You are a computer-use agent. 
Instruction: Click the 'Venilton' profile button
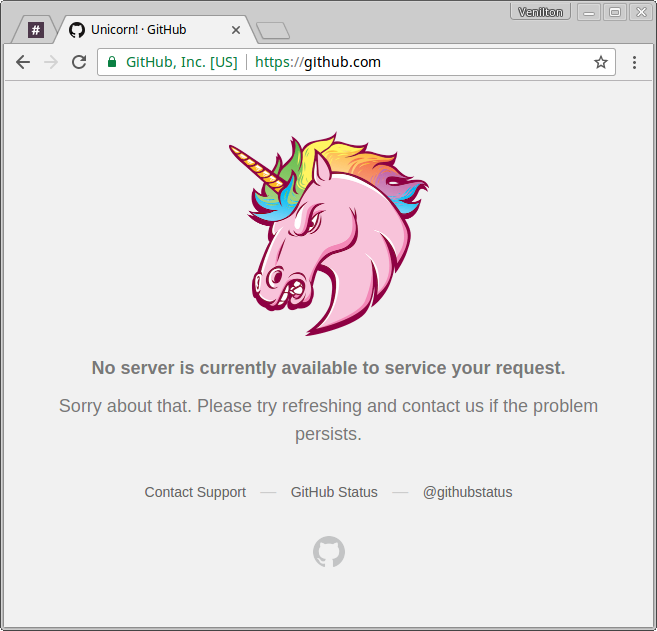[540, 12]
